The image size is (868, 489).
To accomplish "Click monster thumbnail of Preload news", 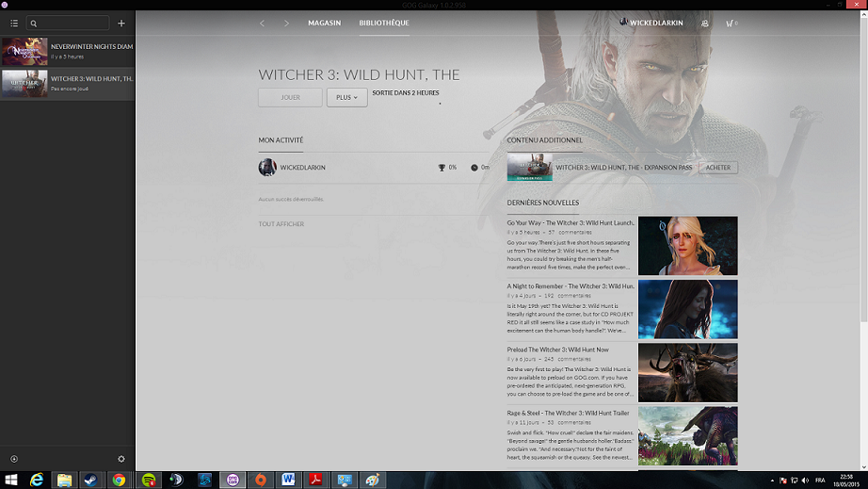I will tap(687, 372).
